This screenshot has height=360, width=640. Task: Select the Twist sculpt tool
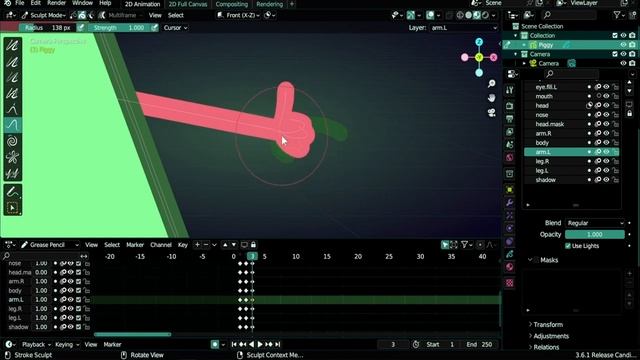(13, 141)
